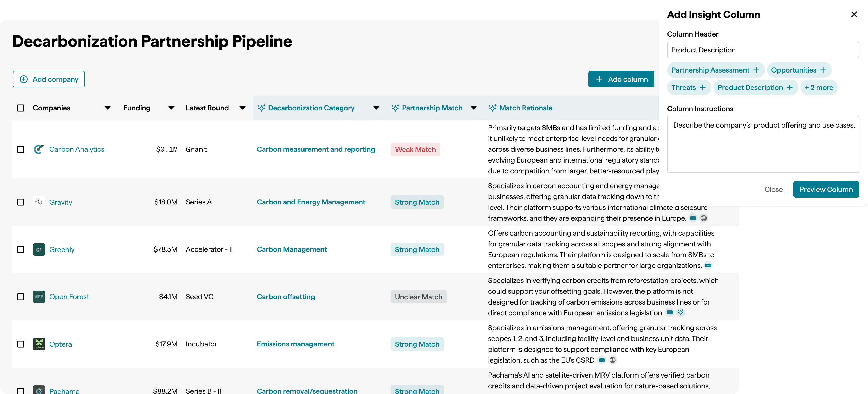This screenshot has height=394, width=868.
Task: Click the Add company button
Action: [x=49, y=79]
